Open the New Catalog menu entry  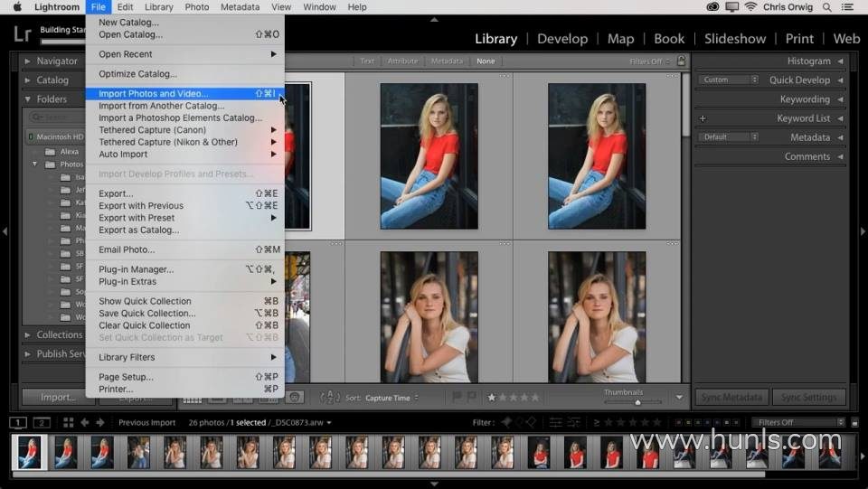pos(184,22)
